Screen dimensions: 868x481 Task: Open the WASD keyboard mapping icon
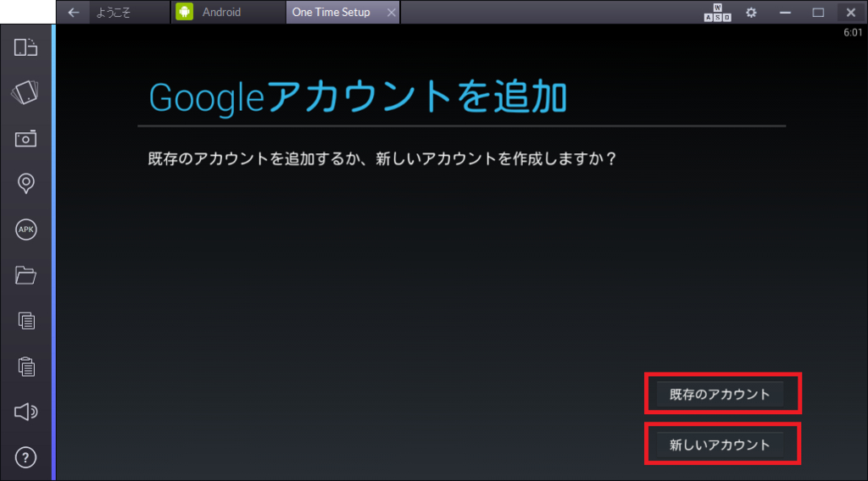[717, 12]
